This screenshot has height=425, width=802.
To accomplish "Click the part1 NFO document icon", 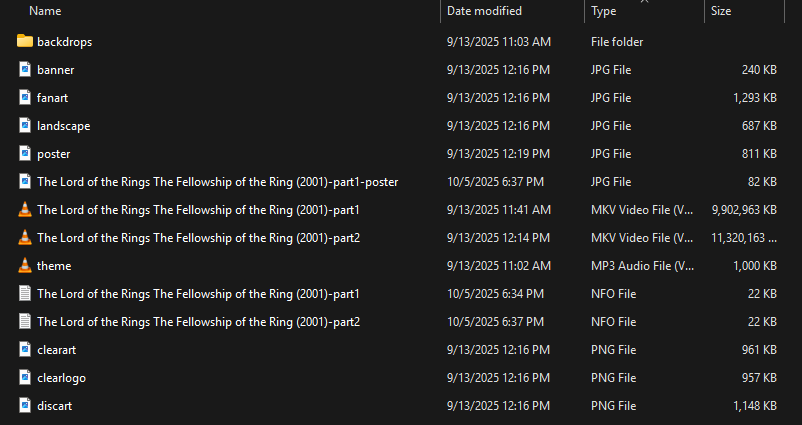I will tap(25, 294).
